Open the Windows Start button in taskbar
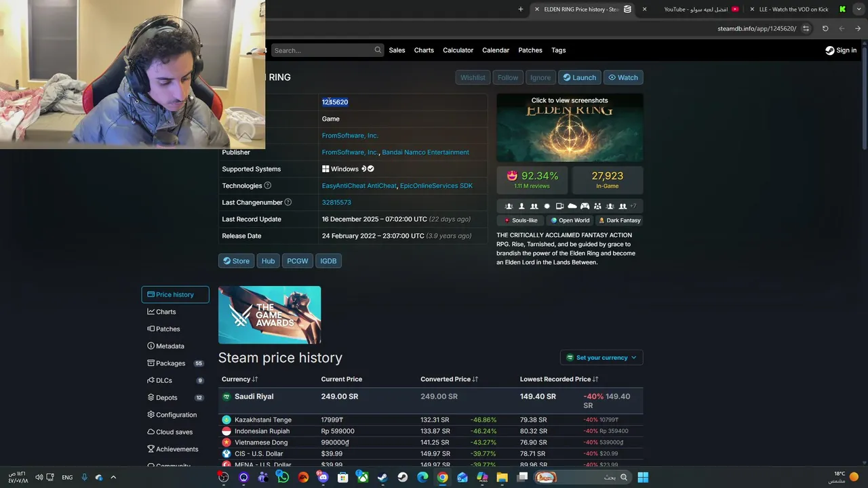The width and height of the screenshot is (868, 488). pyautogui.click(x=642, y=477)
